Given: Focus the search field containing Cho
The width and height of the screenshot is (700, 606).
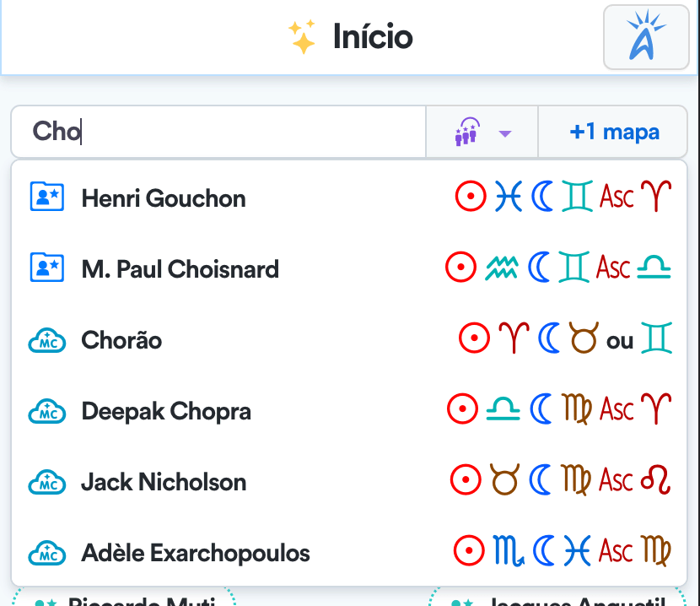Looking at the screenshot, I should click(219, 133).
